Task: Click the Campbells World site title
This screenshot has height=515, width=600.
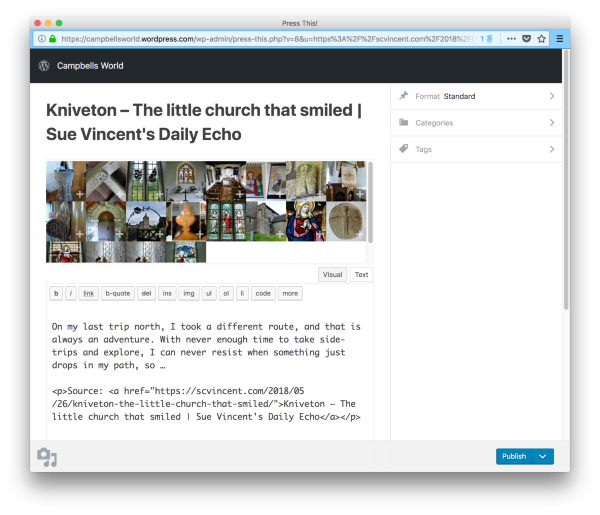Action: (90, 66)
